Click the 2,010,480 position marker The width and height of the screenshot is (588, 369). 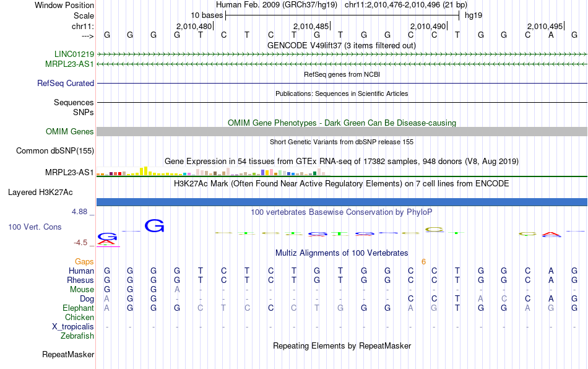point(194,26)
